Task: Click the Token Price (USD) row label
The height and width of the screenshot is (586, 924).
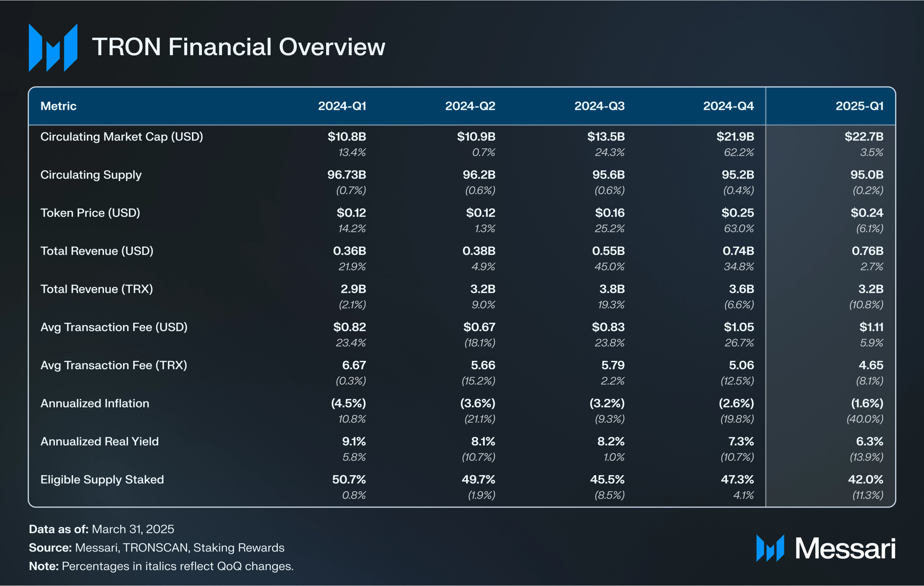Action: coord(90,213)
